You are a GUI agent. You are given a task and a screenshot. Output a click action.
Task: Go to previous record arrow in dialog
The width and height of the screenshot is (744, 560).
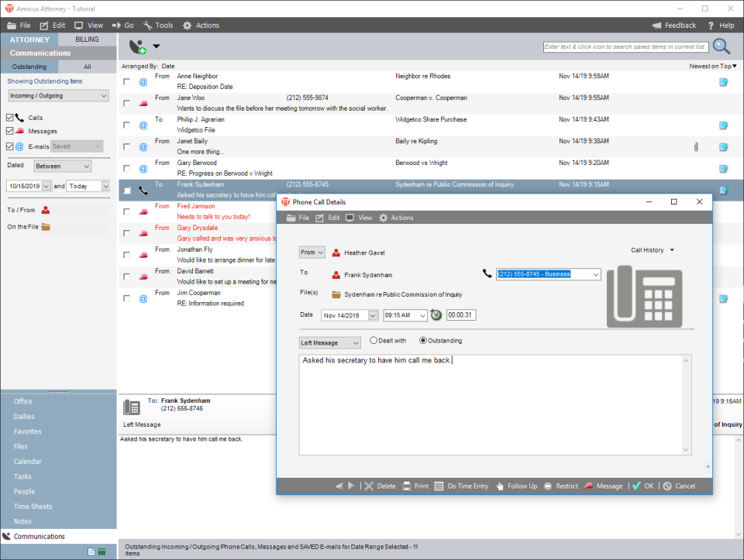[339, 486]
